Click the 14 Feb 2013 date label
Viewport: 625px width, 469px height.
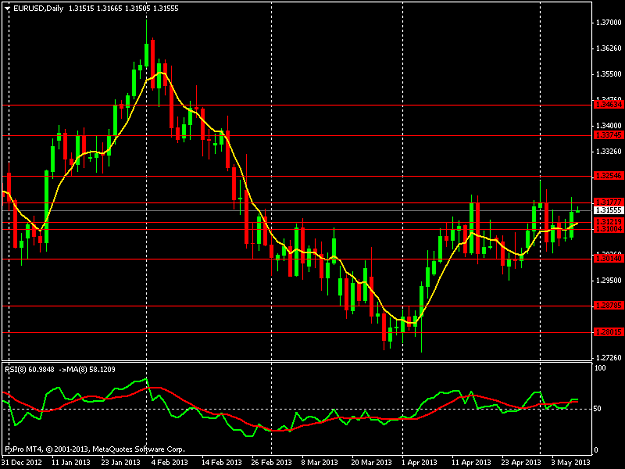(222, 463)
